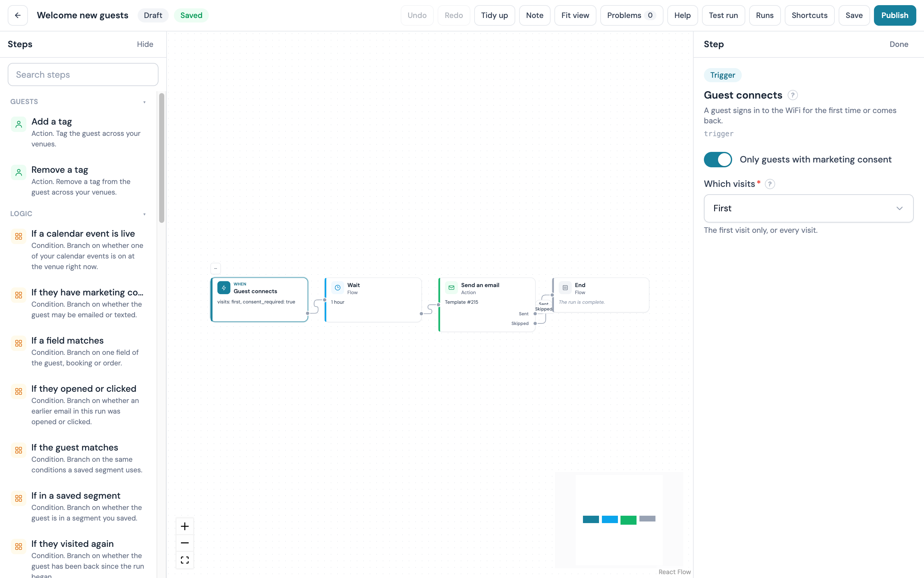Open help tooltip next to Which visits
924x578 pixels.
pos(770,184)
